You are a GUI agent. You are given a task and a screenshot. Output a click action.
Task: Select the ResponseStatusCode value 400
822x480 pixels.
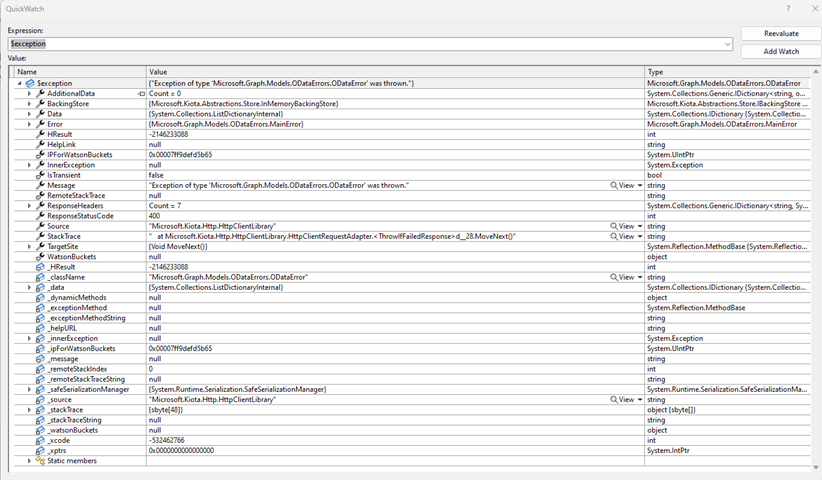click(155, 216)
